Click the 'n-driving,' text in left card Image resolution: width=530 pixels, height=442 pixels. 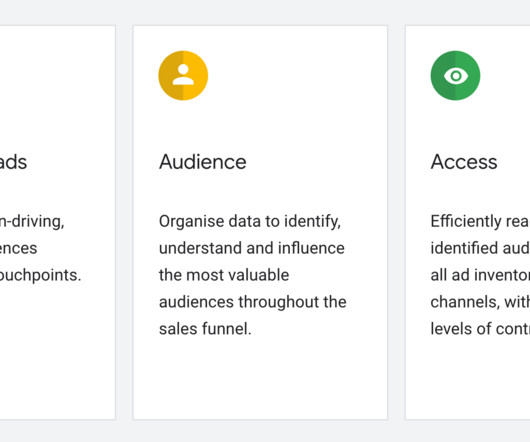coord(32,222)
